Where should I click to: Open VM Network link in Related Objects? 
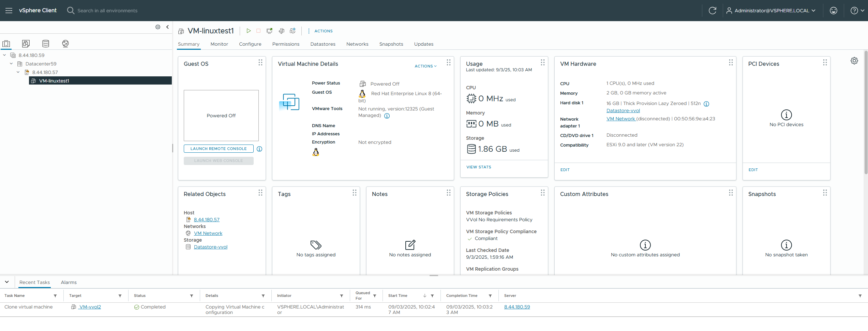(208, 233)
